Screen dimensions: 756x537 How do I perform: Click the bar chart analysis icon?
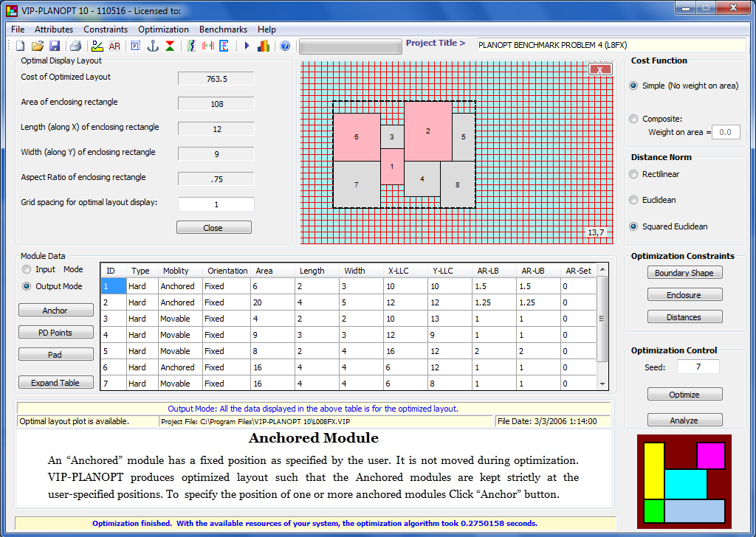tap(264, 46)
